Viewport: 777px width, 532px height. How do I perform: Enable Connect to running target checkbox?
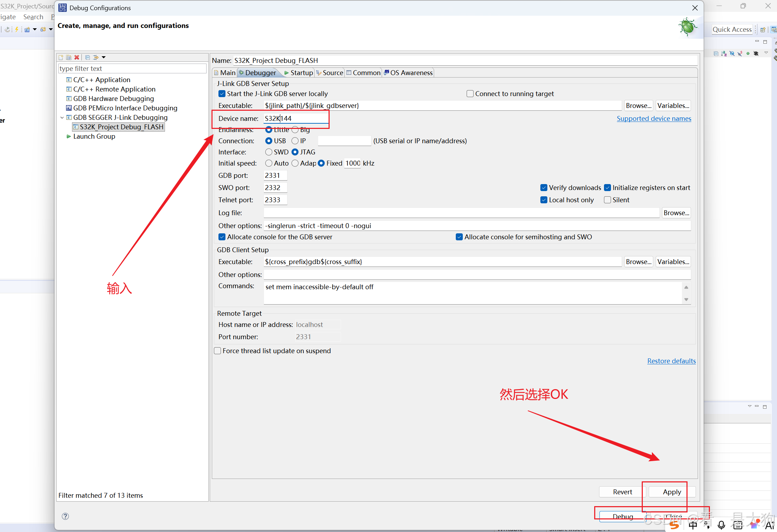pos(470,94)
